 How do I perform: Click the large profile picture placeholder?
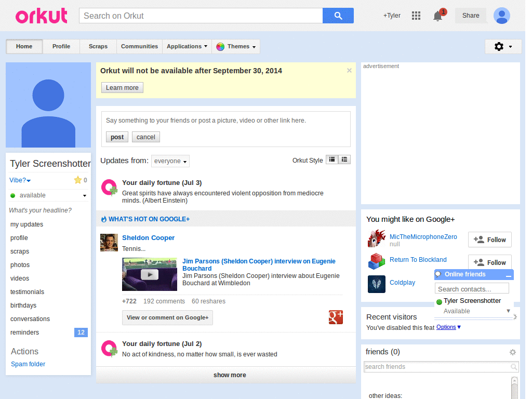click(x=48, y=105)
